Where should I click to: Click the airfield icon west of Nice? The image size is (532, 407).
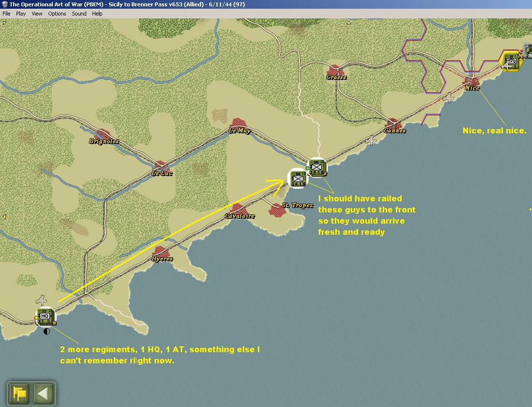(449, 98)
